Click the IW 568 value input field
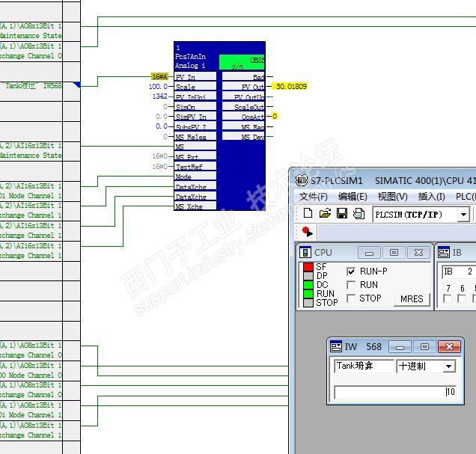 tap(395, 393)
